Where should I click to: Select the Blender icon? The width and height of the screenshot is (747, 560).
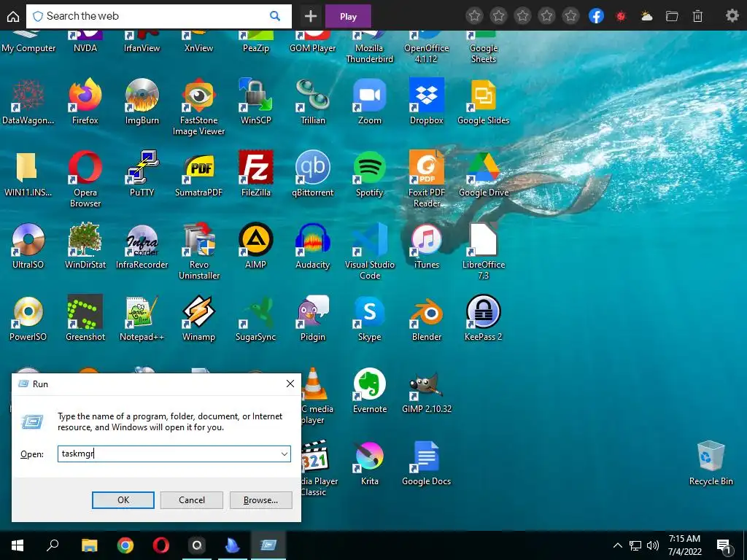click(426, 319)
